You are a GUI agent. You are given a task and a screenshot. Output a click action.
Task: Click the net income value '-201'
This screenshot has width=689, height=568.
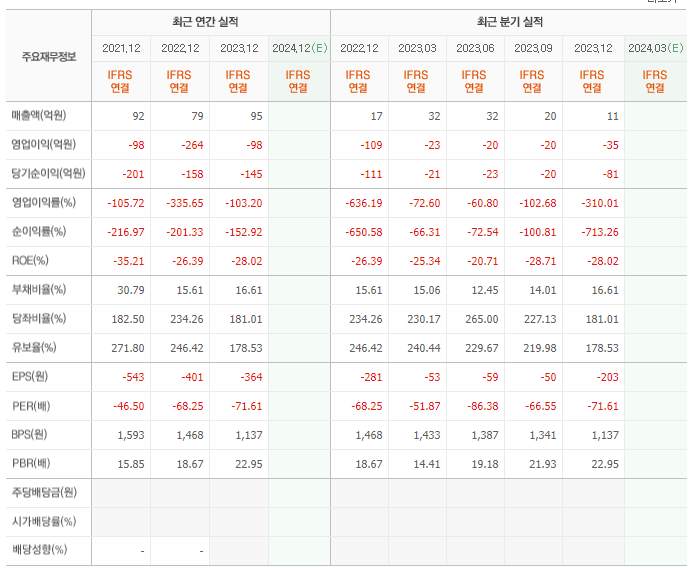point(134,174)
